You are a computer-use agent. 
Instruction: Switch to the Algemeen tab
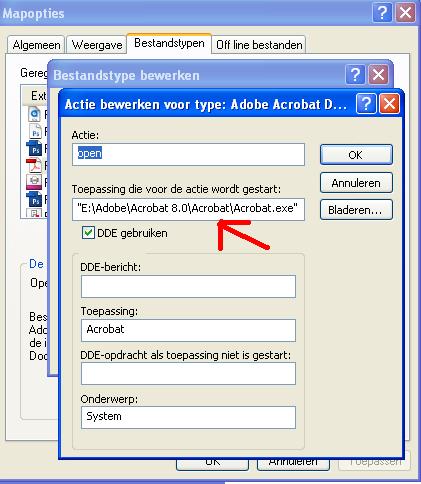click(x=36, y=45)
